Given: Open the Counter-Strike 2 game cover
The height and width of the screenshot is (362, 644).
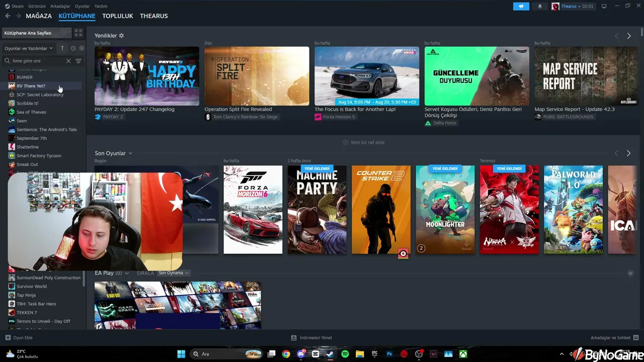Looking at the screenshot, I should (x=381, y=210).
